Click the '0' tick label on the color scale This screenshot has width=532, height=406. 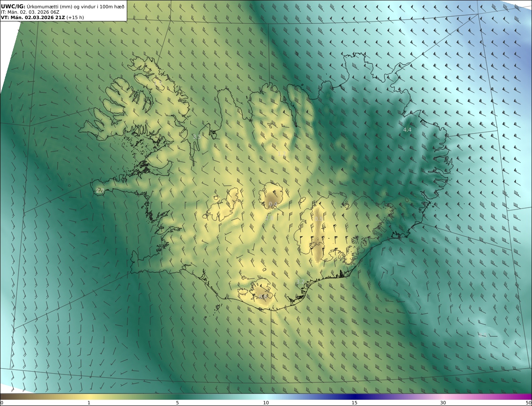[2, 403]
